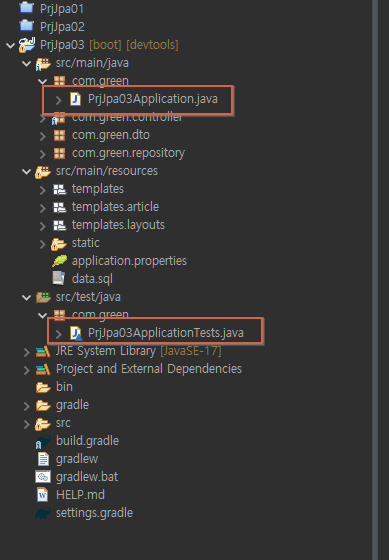Screen dimensions: 389x560
Task: Click the settings.gradle elephant icon
Action: pyautogui.click(x=43, y=513)
